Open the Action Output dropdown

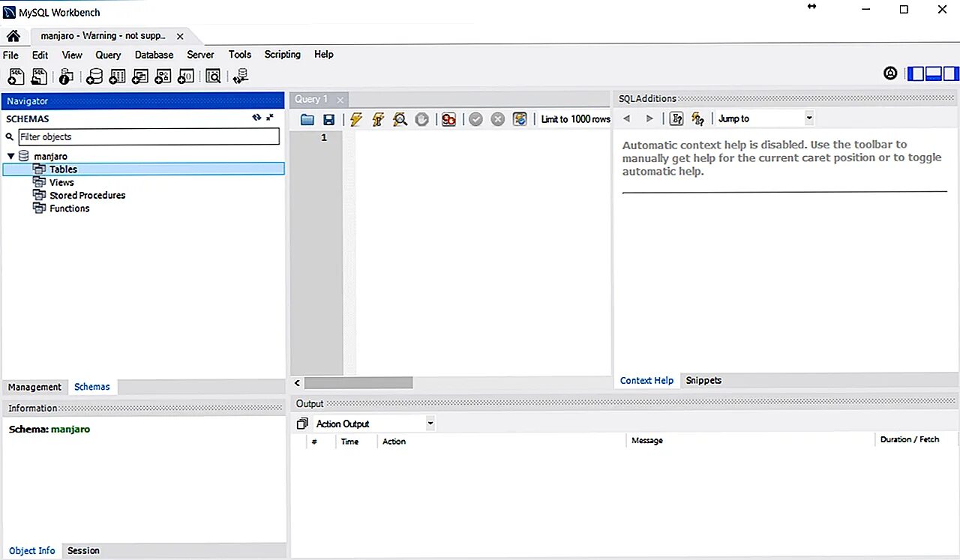[x=374, y=424]
